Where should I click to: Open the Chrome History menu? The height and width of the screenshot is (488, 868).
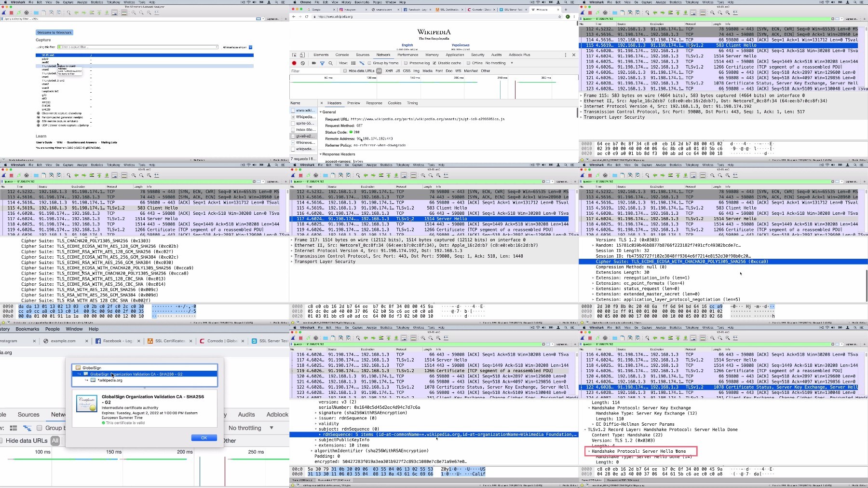pyautogui.click(x=346, y=2)
